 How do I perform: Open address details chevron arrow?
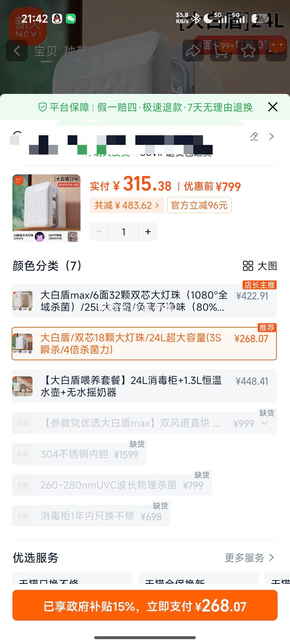(x=271, y=136)
